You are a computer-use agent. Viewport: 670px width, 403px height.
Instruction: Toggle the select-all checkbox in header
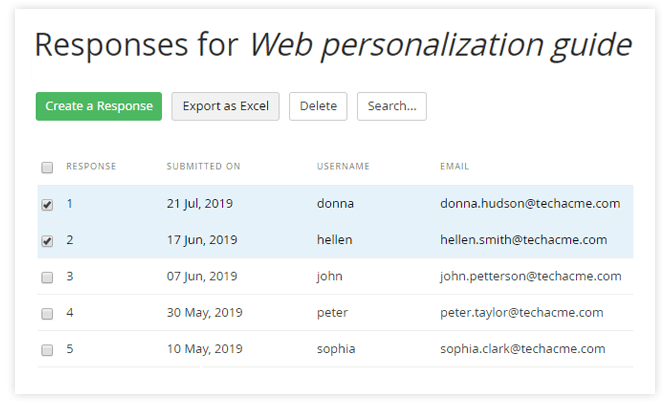47,167
